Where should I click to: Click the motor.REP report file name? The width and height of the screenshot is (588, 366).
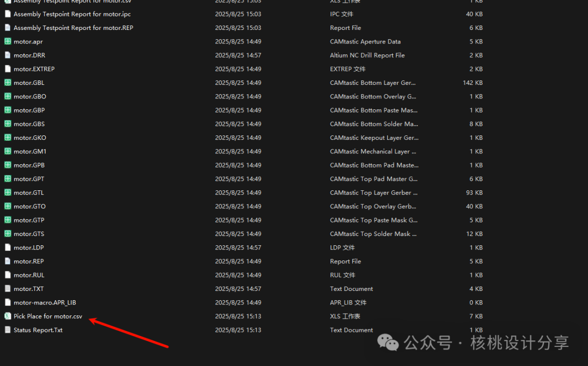pyautogui.click(x=28, y=261)
